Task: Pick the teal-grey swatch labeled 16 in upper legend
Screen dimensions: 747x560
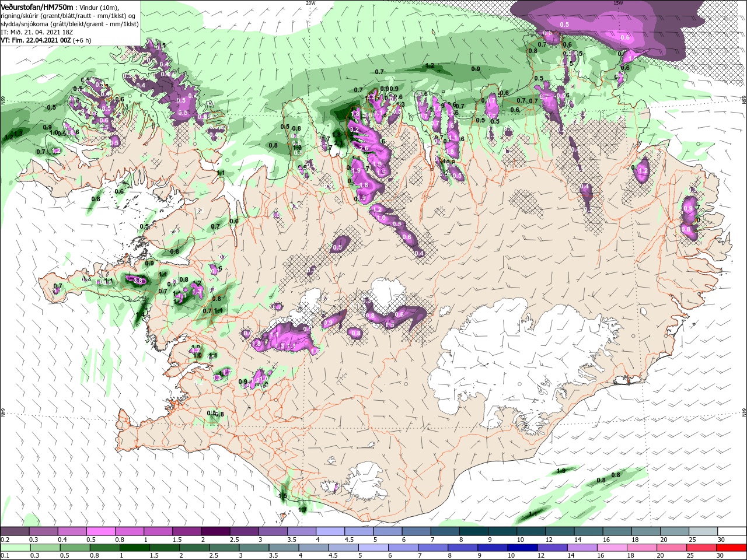Action: tap(617, 532)
